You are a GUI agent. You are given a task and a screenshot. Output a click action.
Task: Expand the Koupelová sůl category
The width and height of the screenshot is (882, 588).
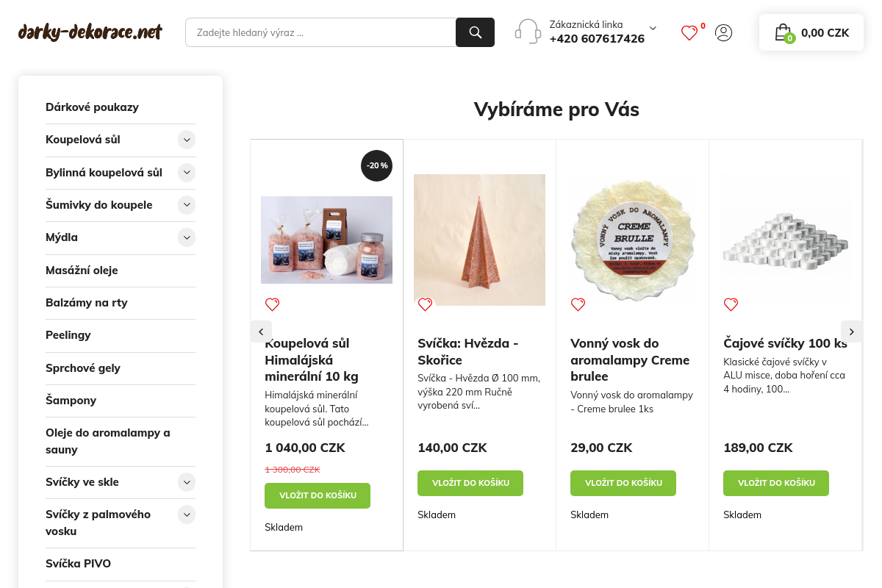187,140
